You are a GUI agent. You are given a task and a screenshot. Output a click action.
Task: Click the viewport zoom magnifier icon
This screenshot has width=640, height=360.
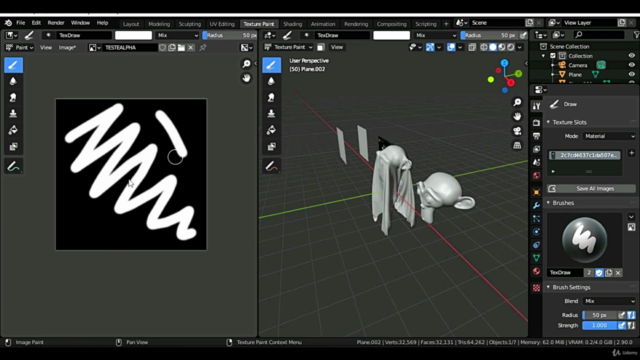[x=517, y=102]
